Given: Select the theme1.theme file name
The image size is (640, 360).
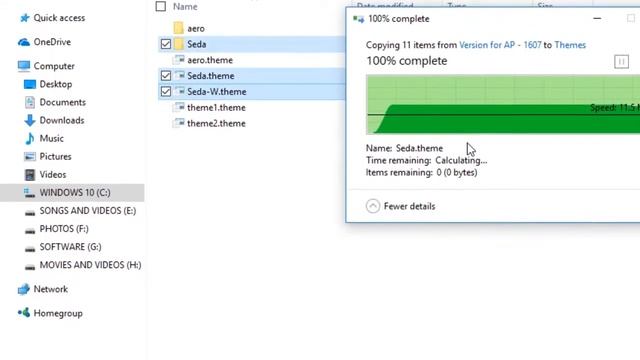Looking at the screenshot, I should click(216, 108).
